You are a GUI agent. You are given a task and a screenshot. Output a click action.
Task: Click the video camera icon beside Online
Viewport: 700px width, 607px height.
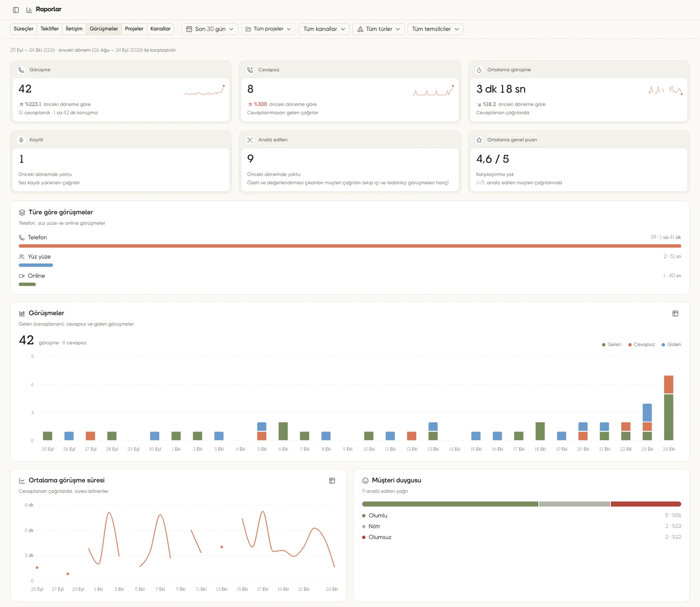pyautogui.click(x=21, y=276)
